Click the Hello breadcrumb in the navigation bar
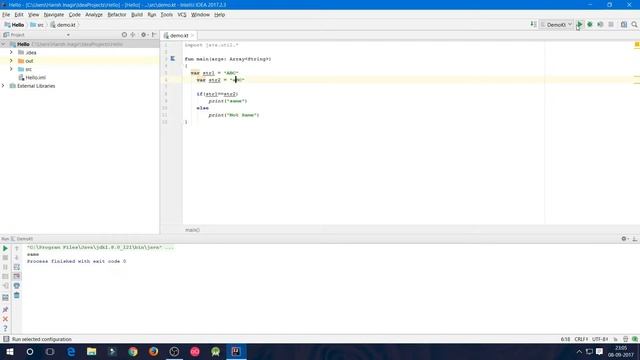The height and width of the screenshot is (360, 640). click(14, 25)
